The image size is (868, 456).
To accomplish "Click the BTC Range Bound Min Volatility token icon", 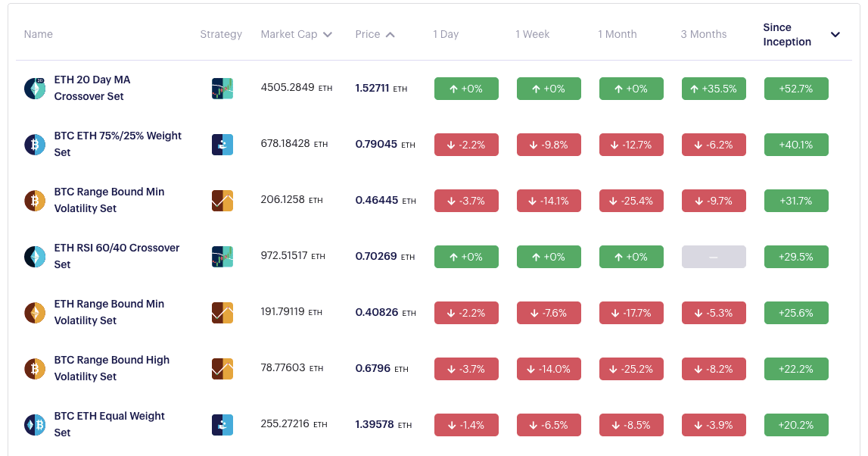I will [x=35, y=201].
